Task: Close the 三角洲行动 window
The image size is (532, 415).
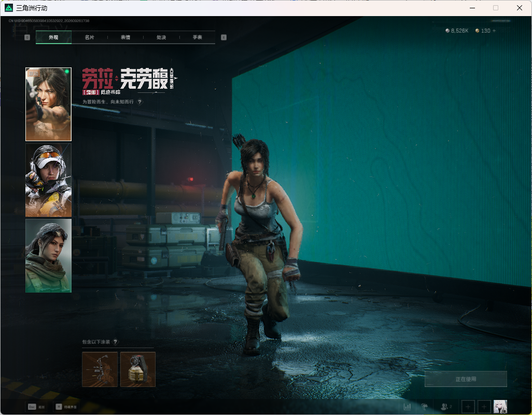Action: [x=520, y=8]
